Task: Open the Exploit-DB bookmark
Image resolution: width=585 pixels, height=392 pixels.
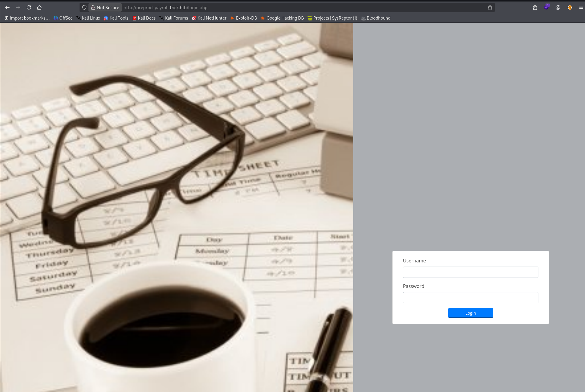Action: pyautogui.click(x=243, y=18)
